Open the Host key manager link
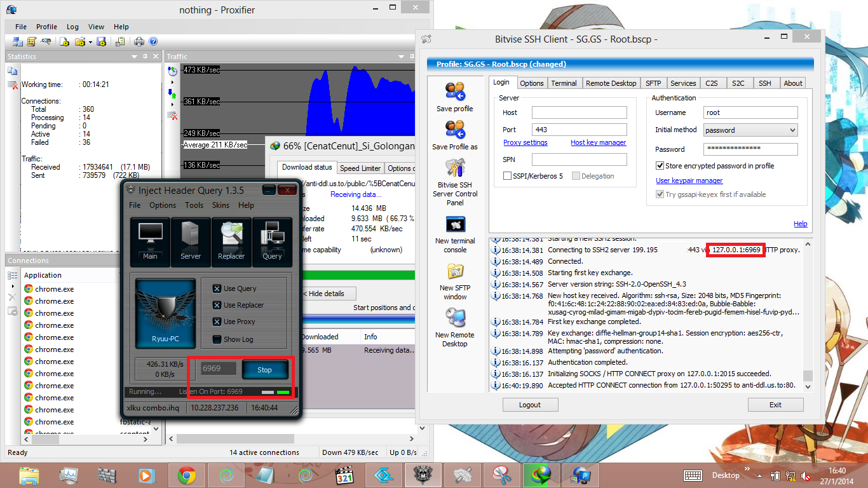The width and height of the screenshot is (868, 488). (598, 142)
